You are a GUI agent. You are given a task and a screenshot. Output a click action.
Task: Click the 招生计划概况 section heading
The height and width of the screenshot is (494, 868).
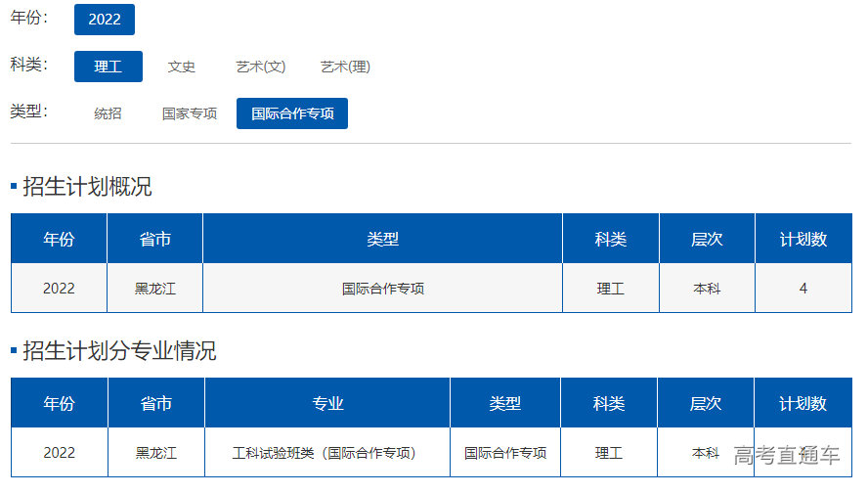(x=87, y=186)
